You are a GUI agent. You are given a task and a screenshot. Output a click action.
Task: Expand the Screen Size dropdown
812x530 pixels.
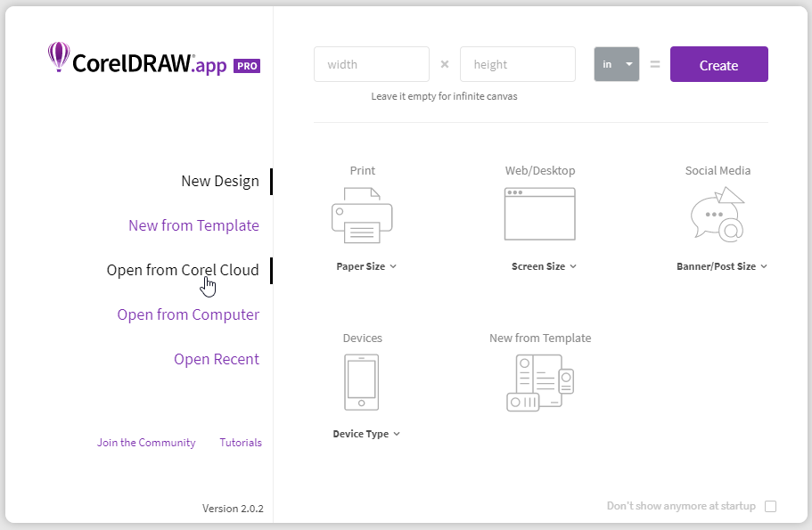544,266
